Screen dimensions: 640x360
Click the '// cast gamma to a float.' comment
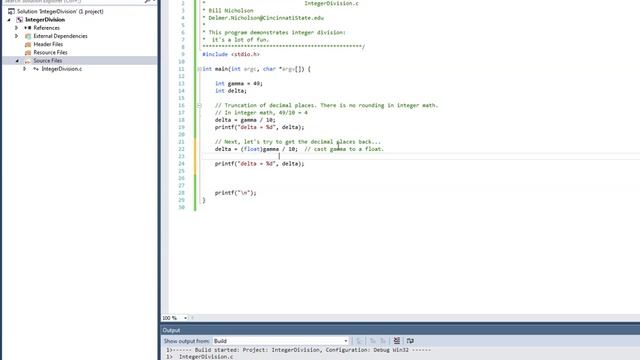[x=344, y=149]
